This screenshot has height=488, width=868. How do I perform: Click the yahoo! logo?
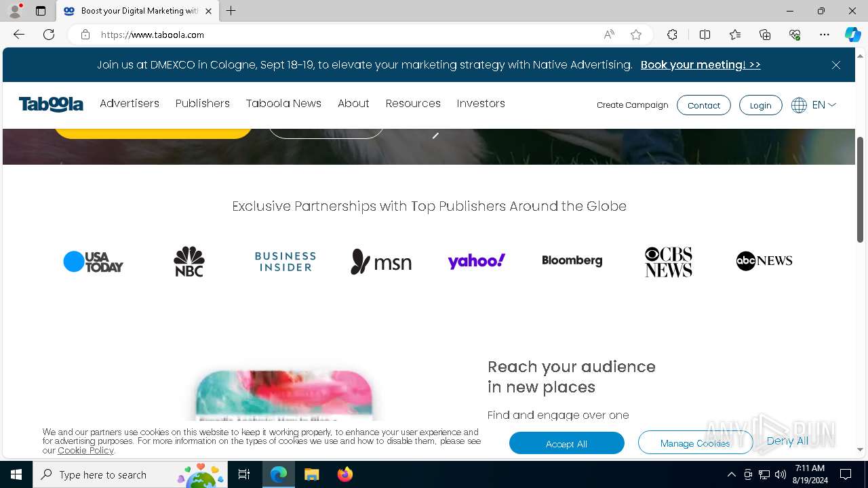pyautogui.click(x=477, y=261)
